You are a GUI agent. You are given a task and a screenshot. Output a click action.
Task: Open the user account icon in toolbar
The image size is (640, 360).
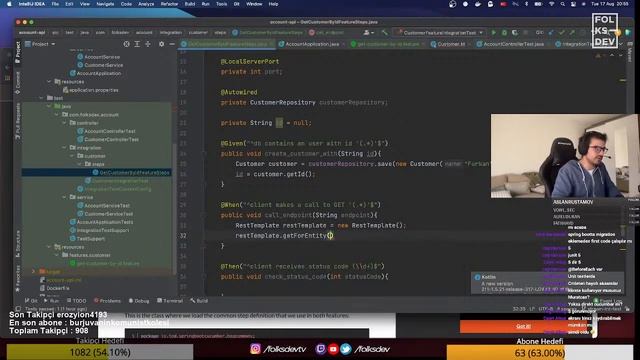point(368,32)
